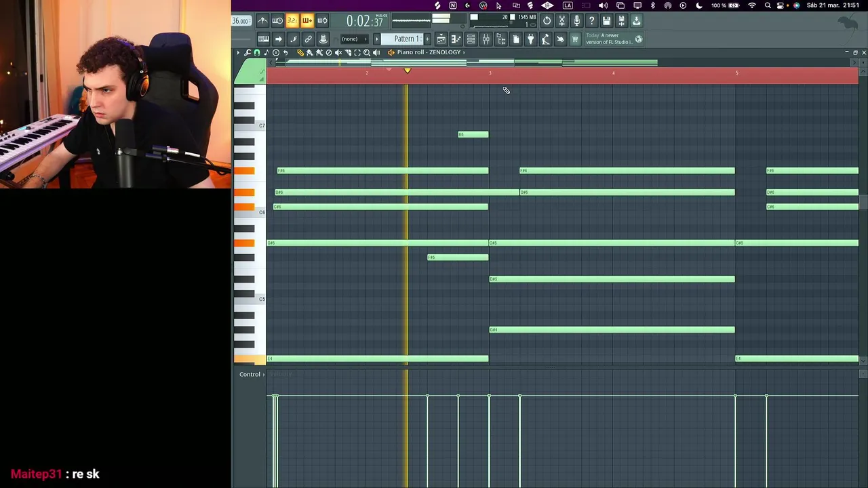Select the Mute tool
Viewport: 868px width, 488px height.
click(x=338, y=52)
